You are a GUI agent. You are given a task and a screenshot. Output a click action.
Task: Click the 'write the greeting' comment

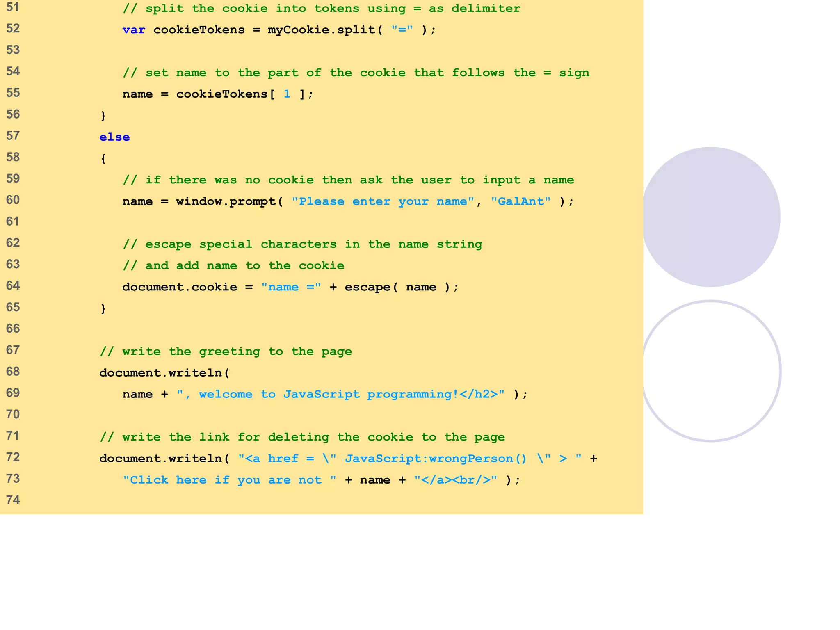(x=226, y=352)
